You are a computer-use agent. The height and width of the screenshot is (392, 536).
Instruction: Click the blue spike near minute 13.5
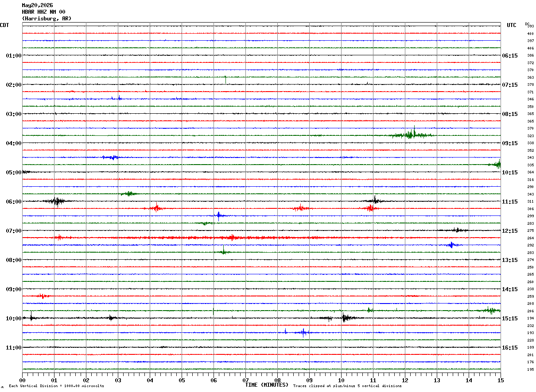[x=451, y=245]
